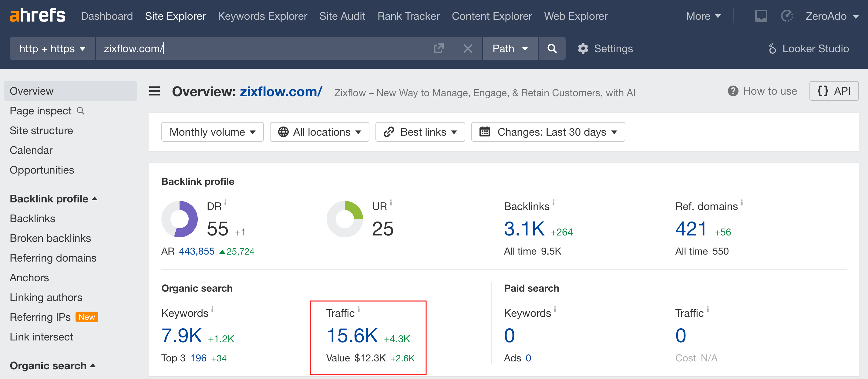868x379 pixels.
Task: Click the DR donut chart
Action: (180, 219)
